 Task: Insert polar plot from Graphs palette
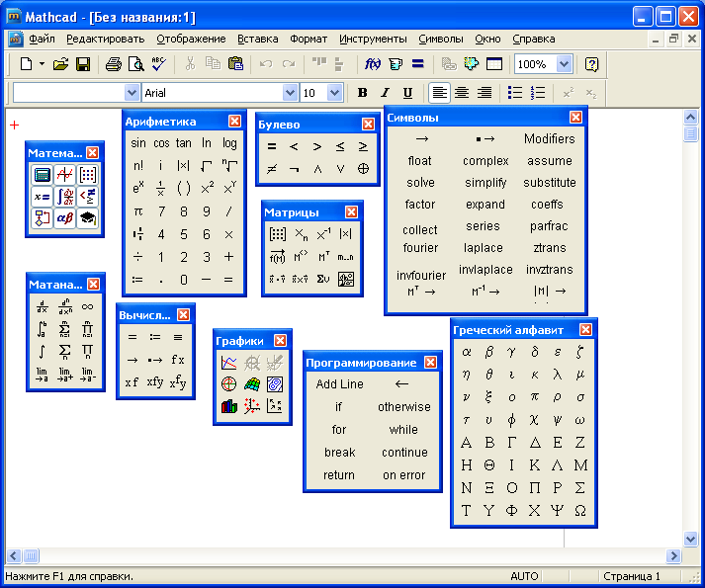tap(229, 384)
